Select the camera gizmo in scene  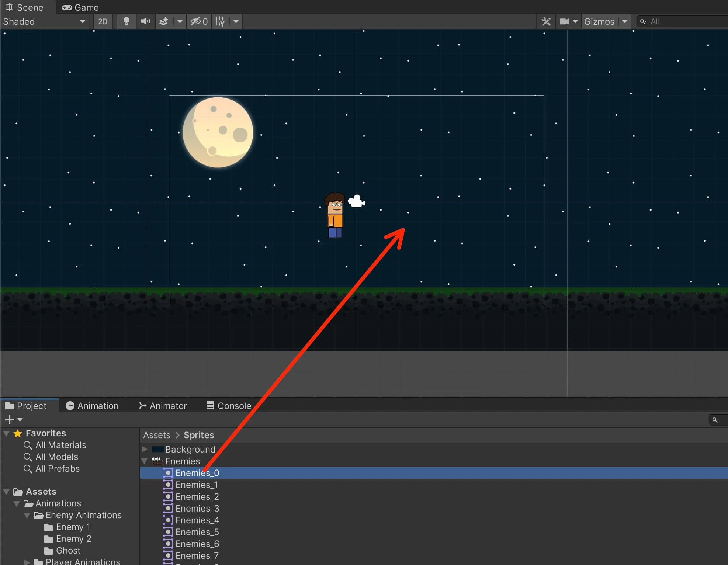tap(356, 201)
